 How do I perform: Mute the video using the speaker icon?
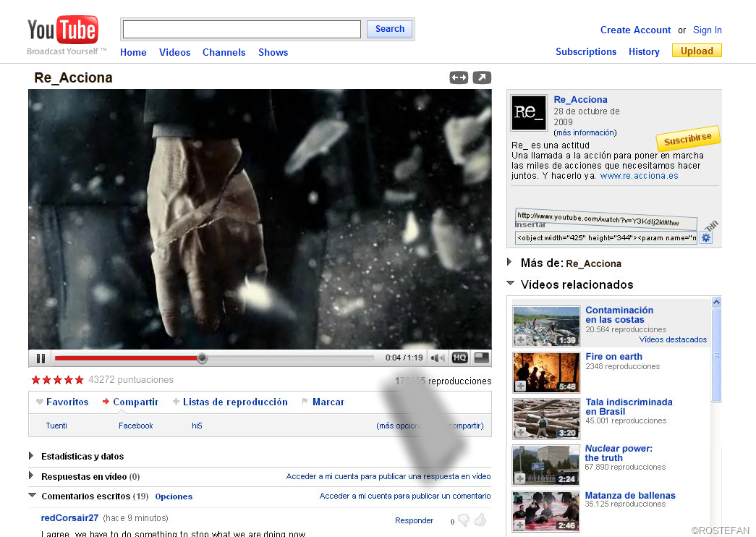(x=437, y=358)
